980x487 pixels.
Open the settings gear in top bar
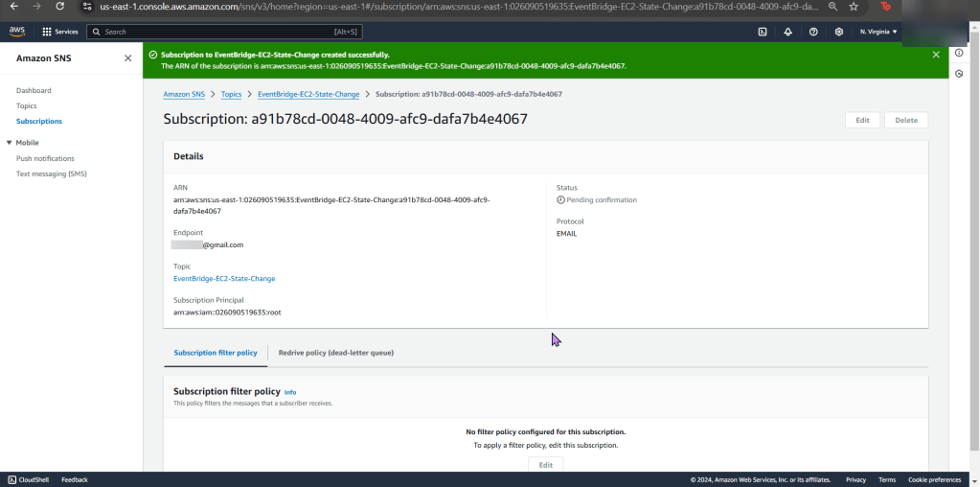839,32
